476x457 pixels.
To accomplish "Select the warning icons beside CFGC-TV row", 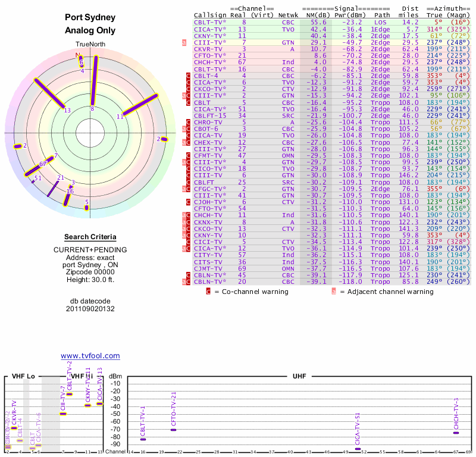I will click(x=187, y=189).
